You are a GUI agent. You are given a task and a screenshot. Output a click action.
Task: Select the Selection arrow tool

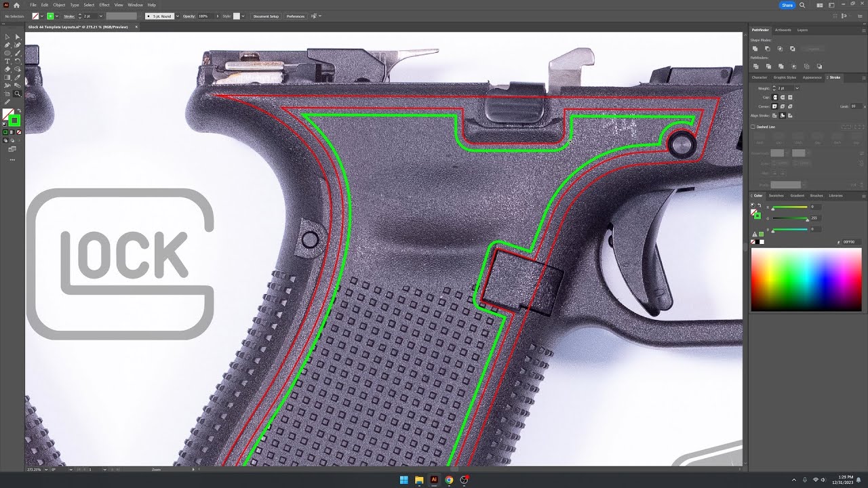point(7,37)
